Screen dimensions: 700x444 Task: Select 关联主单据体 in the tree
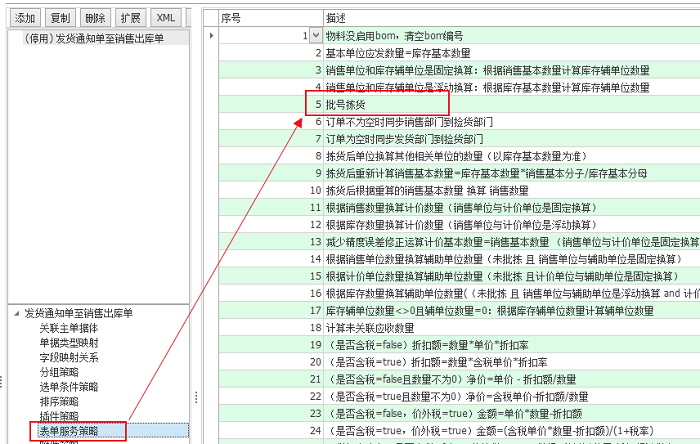pos(68,327)
